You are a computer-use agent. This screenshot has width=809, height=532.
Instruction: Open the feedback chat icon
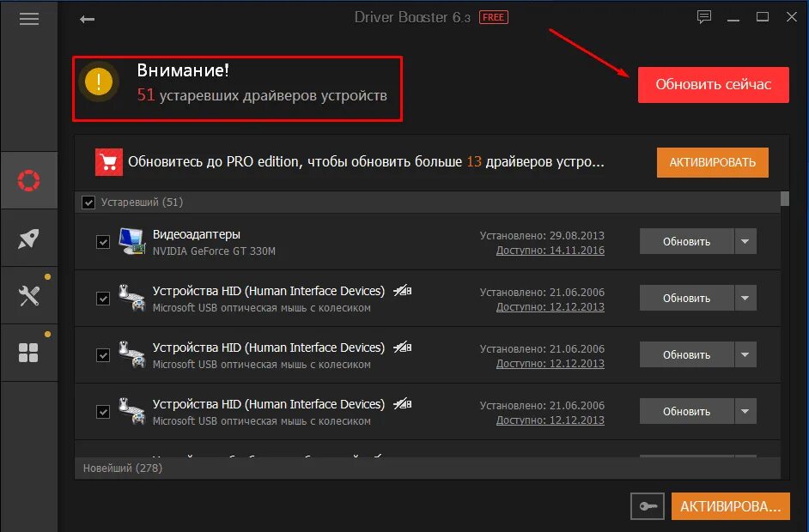click(x=703, y=17)
